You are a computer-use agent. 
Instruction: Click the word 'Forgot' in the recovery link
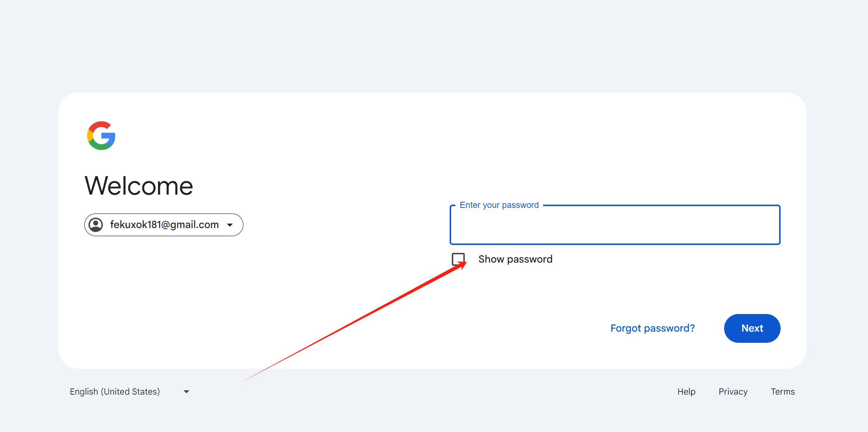pos(626,328)
